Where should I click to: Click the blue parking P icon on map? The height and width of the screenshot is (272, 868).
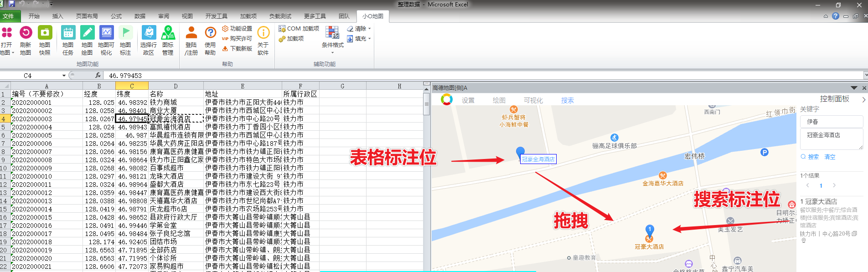tap(765, 152)
